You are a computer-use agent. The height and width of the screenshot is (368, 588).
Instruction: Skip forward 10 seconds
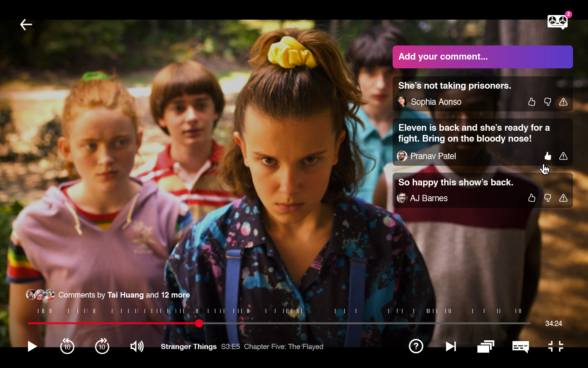click(102, 346)
